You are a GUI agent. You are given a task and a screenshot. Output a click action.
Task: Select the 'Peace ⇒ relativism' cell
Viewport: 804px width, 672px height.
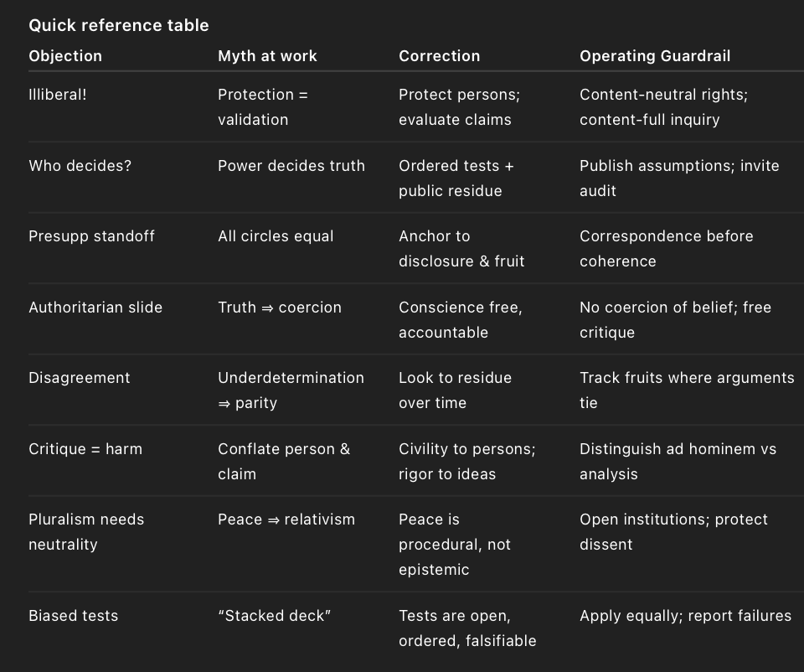point(286,520)
